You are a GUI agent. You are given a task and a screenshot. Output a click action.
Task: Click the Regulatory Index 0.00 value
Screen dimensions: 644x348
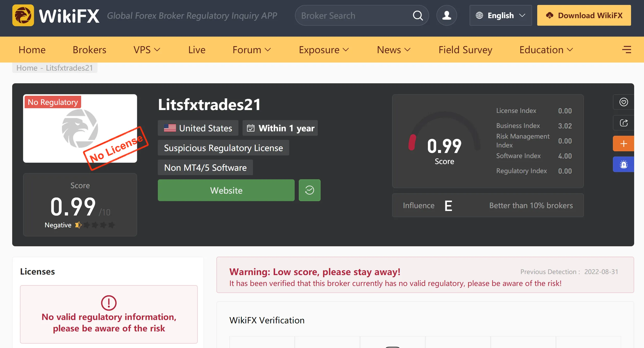coord(565,171)
